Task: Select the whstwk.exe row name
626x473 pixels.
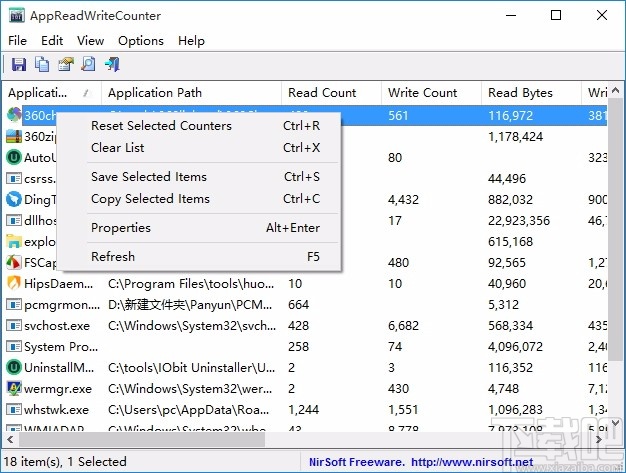Action: [x=56, y=410]
